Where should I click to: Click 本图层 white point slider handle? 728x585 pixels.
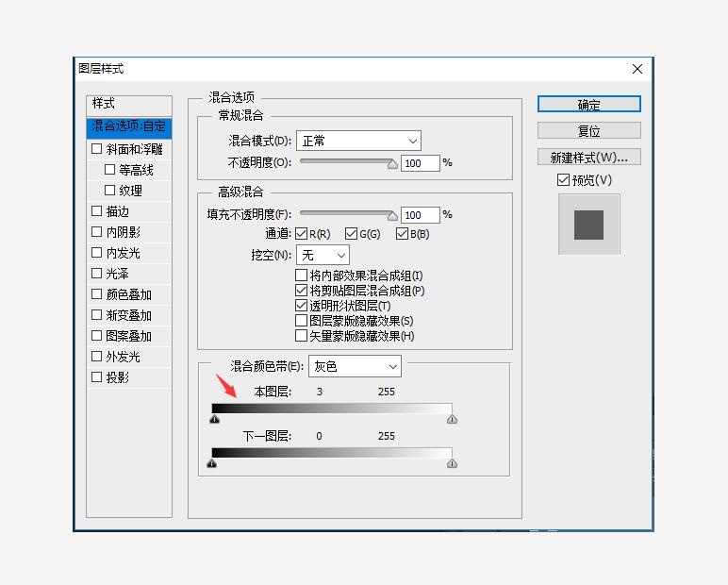452,419
